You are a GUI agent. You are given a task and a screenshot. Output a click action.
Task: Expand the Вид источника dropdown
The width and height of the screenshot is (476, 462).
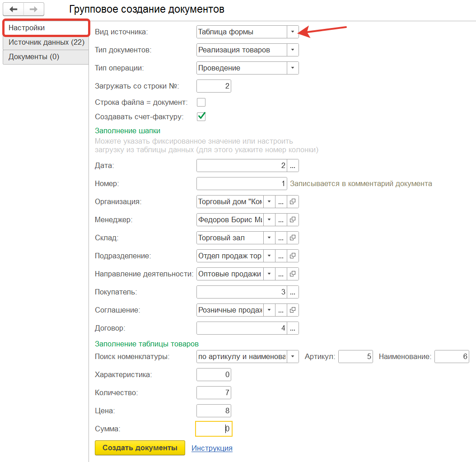click(x=293, y=32)
